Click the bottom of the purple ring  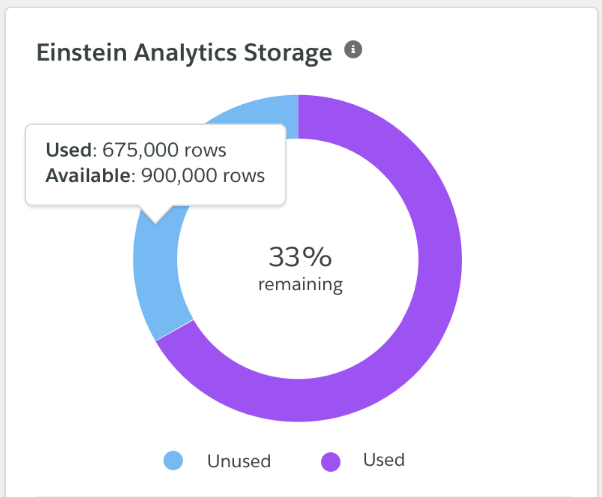[x=299, y=400]
